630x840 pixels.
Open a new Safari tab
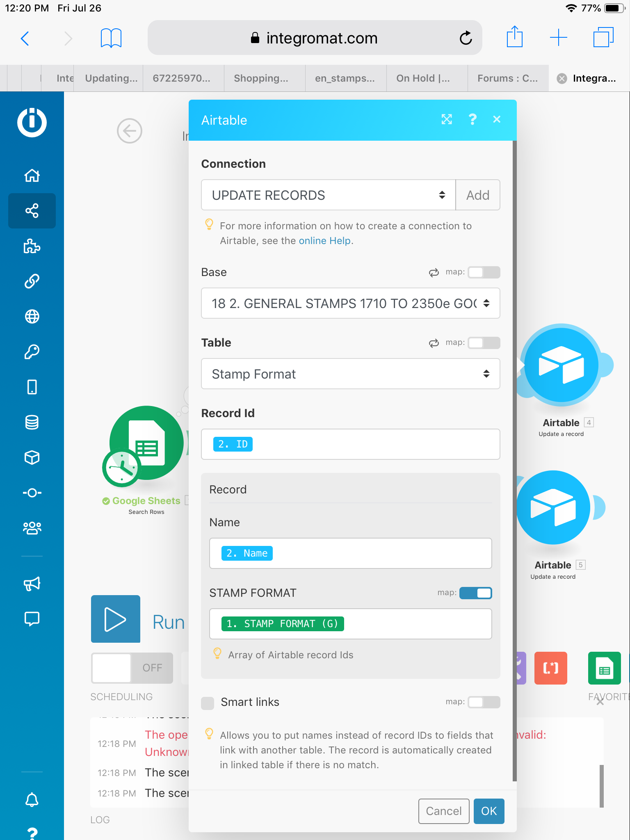click(559, 38)
